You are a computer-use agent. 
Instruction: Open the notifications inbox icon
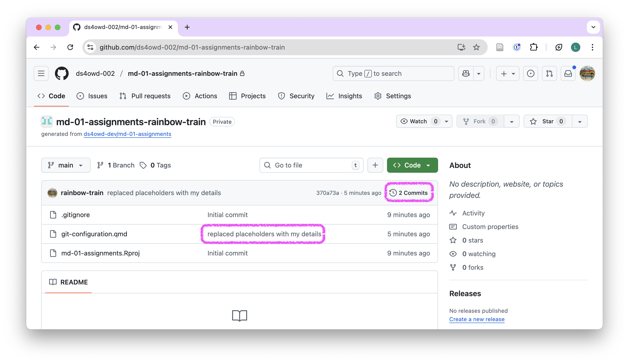pos(568,73)
